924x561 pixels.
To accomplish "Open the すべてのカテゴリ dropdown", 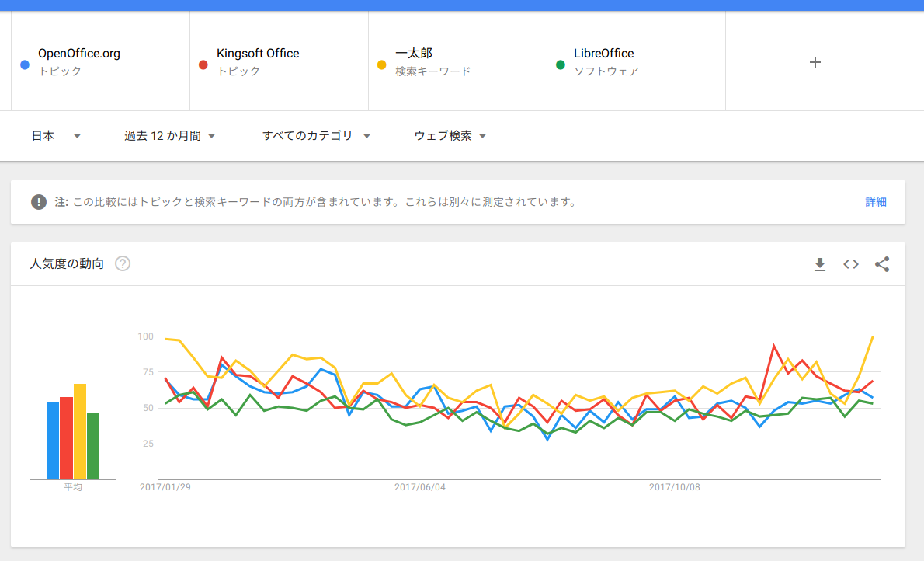I will click(316, 136).
